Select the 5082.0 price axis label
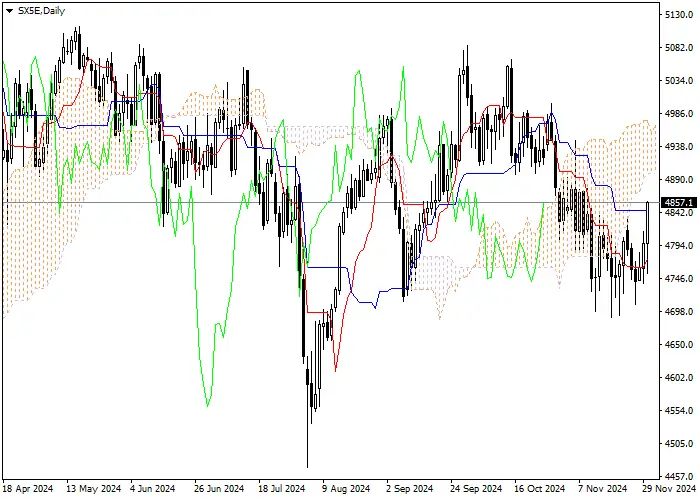The width and height of the screenshot is (700, 500). point(679,48)
